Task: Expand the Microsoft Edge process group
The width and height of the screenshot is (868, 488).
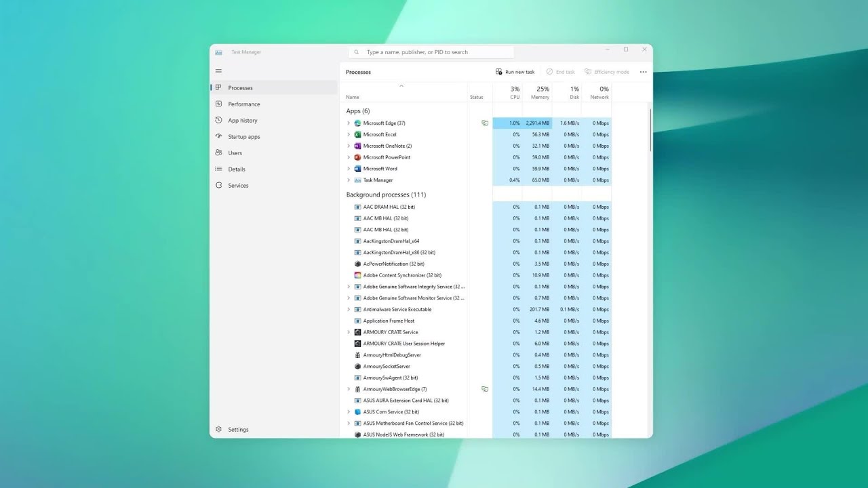Action: 349,123
